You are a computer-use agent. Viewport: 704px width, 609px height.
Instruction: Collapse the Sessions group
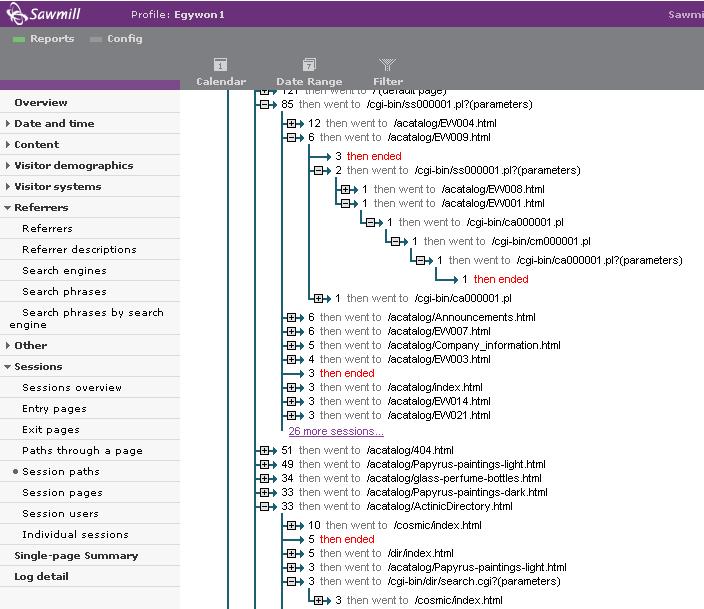point(8,366)
